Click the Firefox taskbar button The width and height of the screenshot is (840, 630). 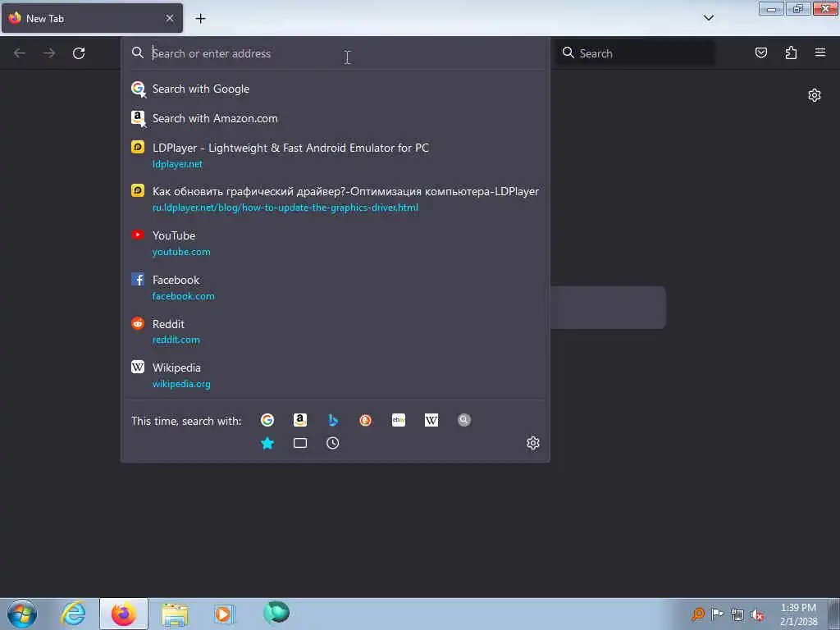(124, 614)
